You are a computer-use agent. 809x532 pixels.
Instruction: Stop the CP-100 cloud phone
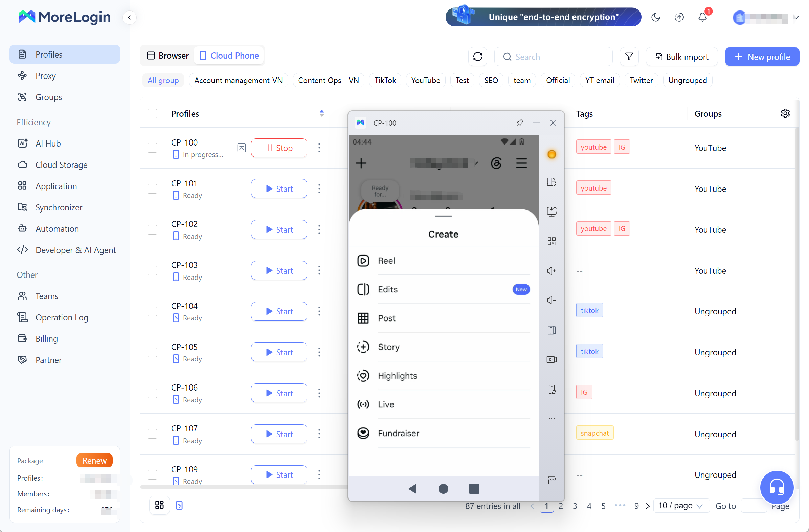tap(279, 148)
